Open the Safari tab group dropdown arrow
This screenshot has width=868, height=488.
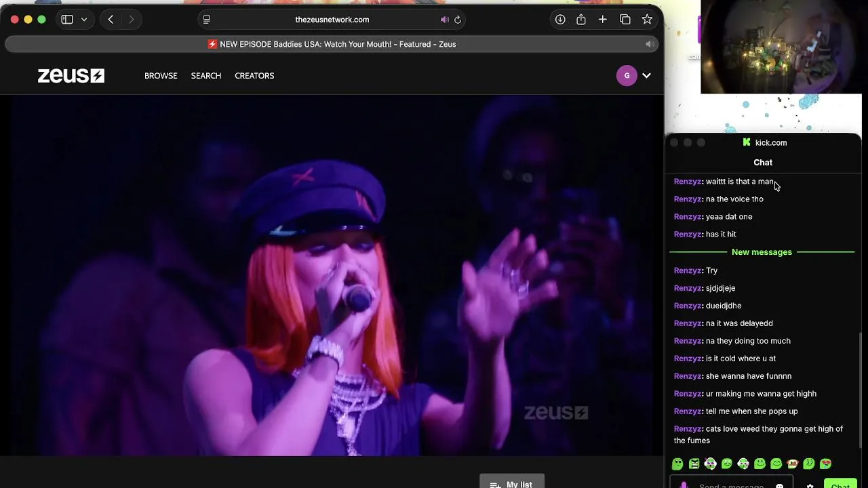pyautogui.click(x=84, y=20)
